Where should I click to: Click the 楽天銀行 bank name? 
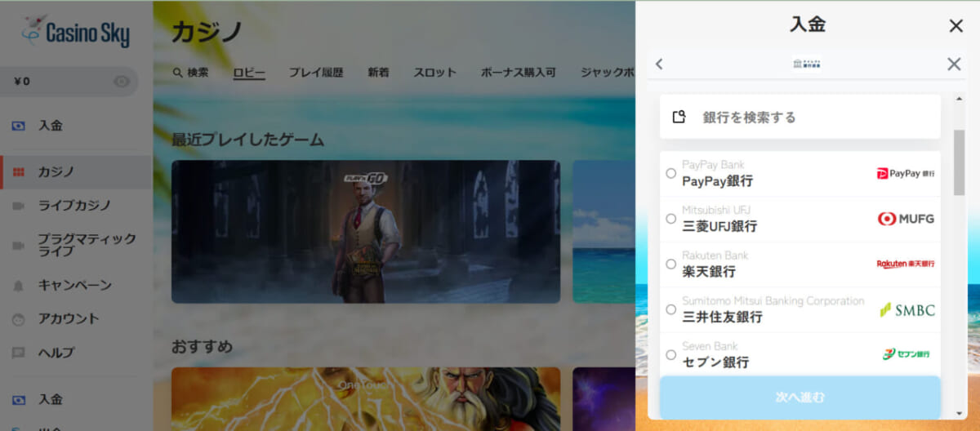click(x=709, y=271)
